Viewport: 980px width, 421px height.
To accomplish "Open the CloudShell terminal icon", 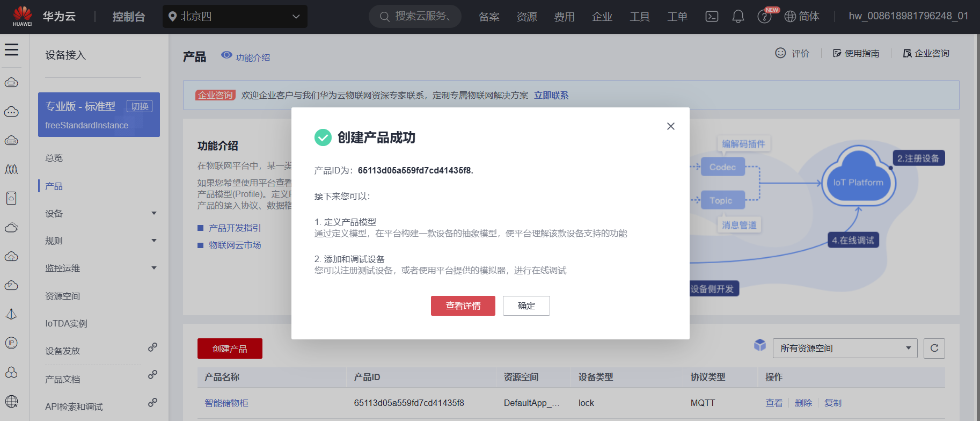I will [x=712, y=17].
